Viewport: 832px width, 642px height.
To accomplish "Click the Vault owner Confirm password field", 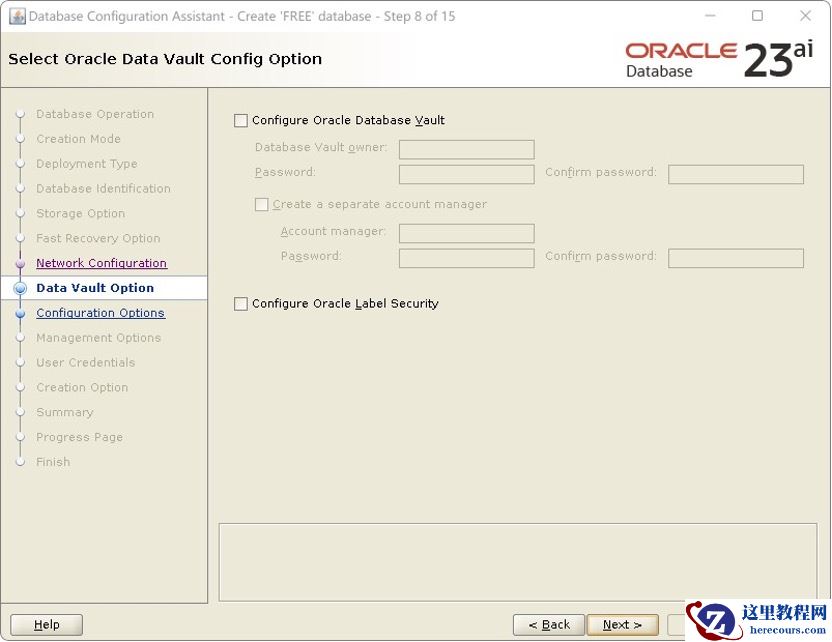I will (x=735, y=174).
